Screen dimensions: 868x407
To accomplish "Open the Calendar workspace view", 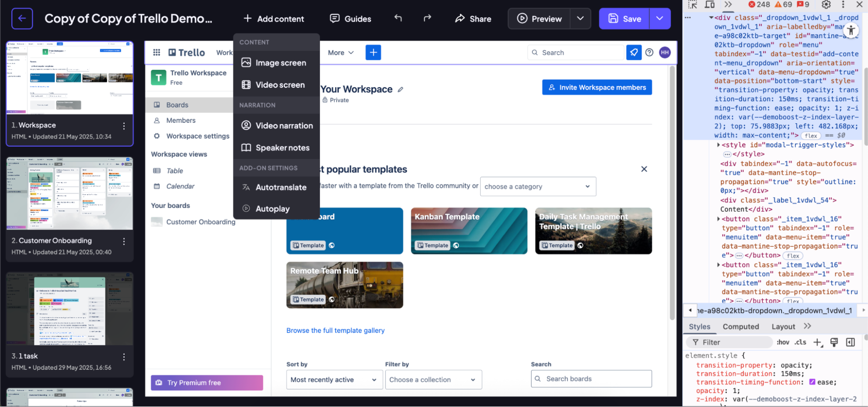I will click(181, 187).
